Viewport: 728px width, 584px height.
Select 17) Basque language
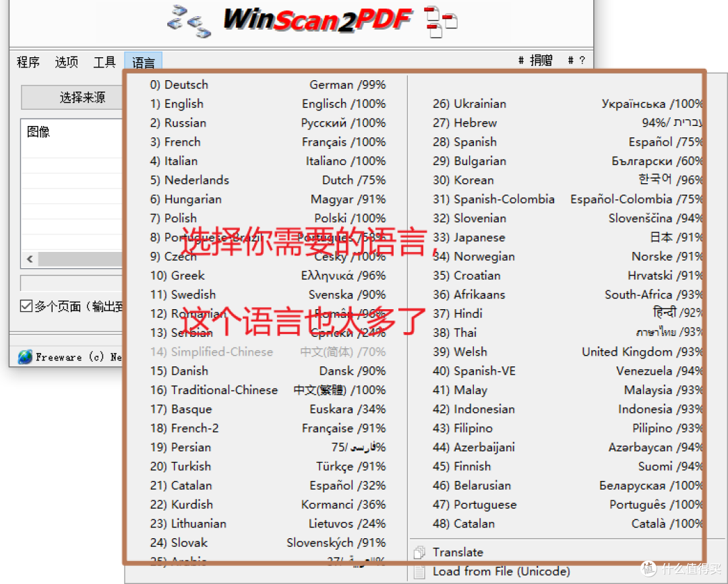point(268,409)
